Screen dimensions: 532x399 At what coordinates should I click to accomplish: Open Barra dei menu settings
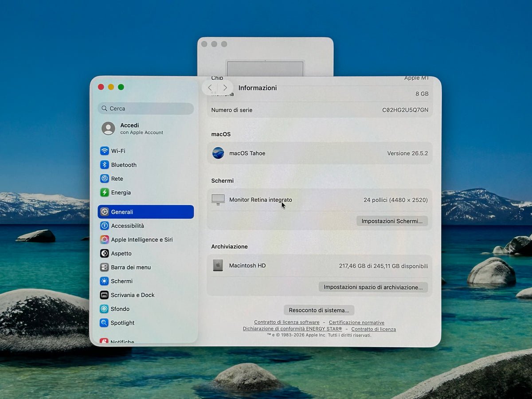pyautogui.click(x=145, y=267)
